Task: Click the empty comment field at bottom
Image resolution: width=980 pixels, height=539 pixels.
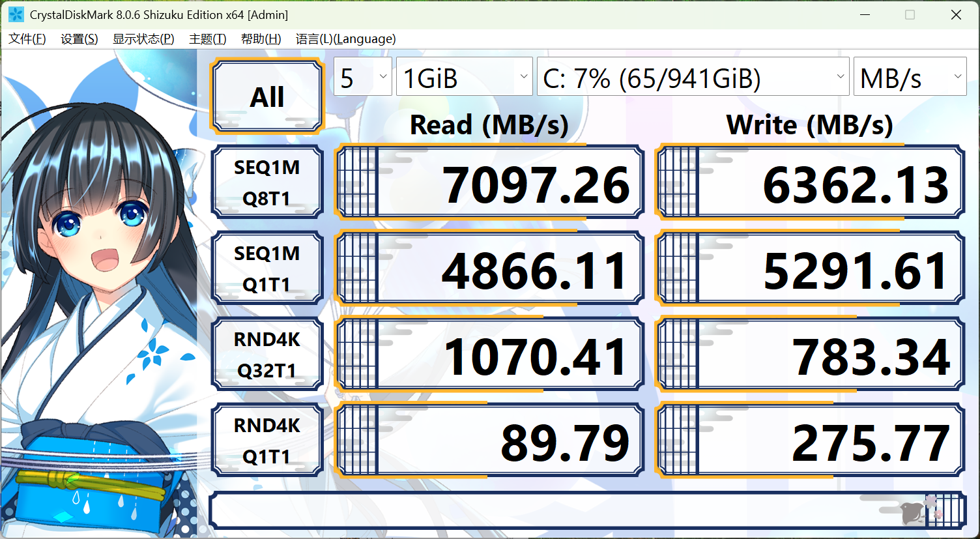Action: tap(587, 510)
